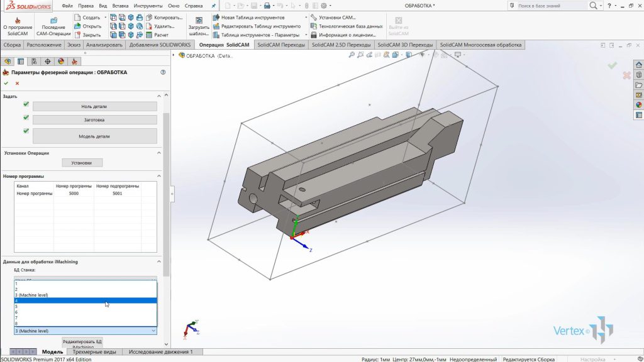
Task: Switch to the Эскиз tab
Action: 74,45
